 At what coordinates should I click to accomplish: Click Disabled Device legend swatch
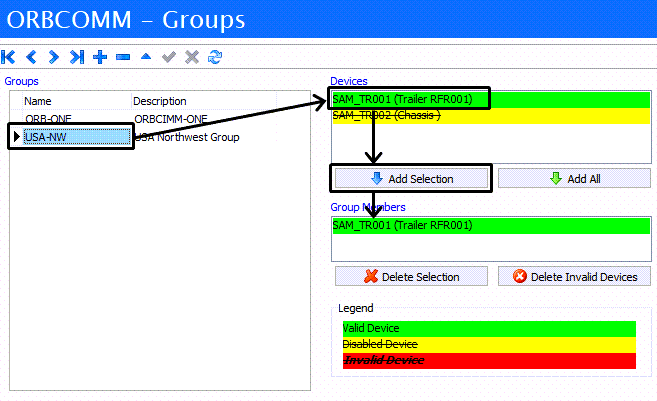tap(489, 344)
